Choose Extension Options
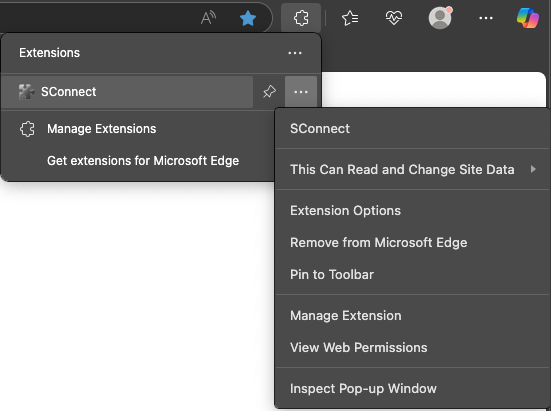Viewport: 551px width, 411px height. coord(412,211)
